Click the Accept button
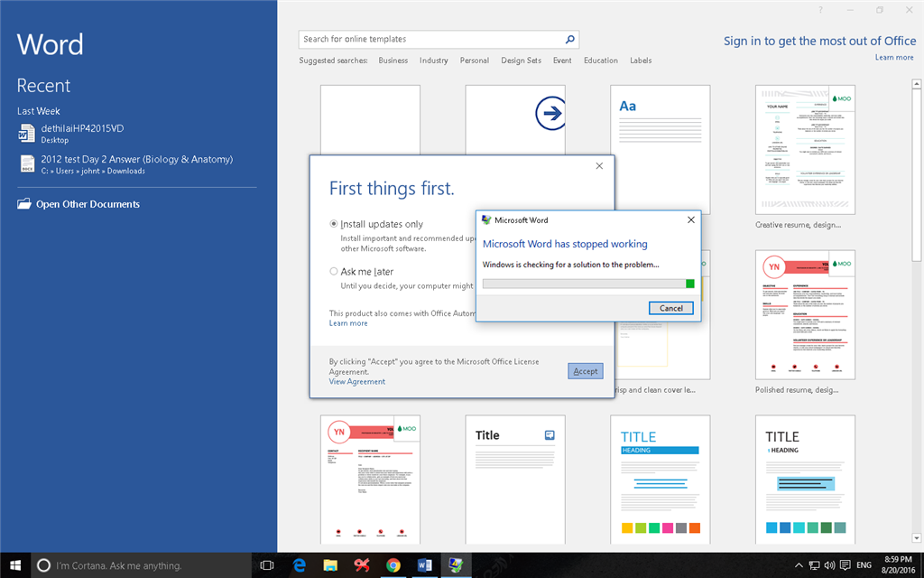Viewport: 924px width, 578px height. [x=585, y=371]
